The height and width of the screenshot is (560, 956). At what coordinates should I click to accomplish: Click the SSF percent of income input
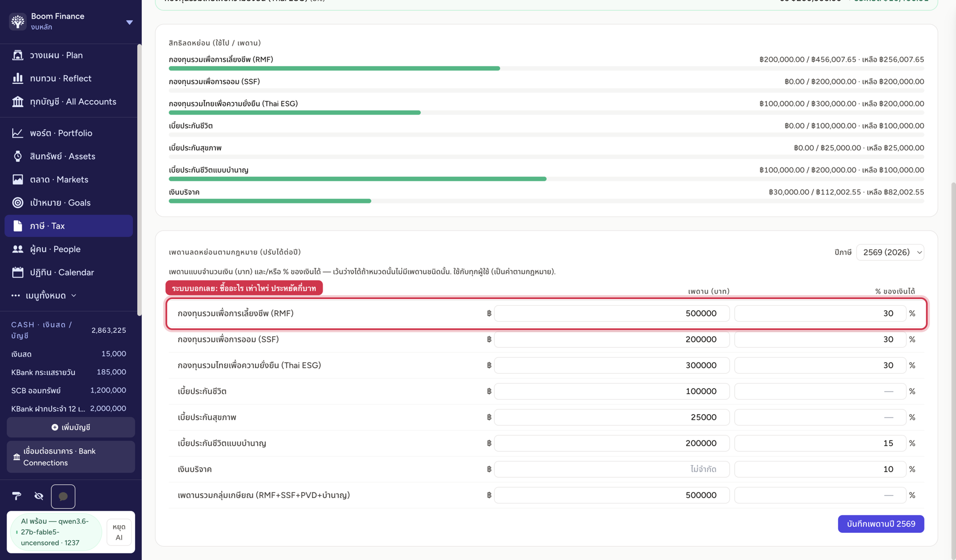point(820,339)
